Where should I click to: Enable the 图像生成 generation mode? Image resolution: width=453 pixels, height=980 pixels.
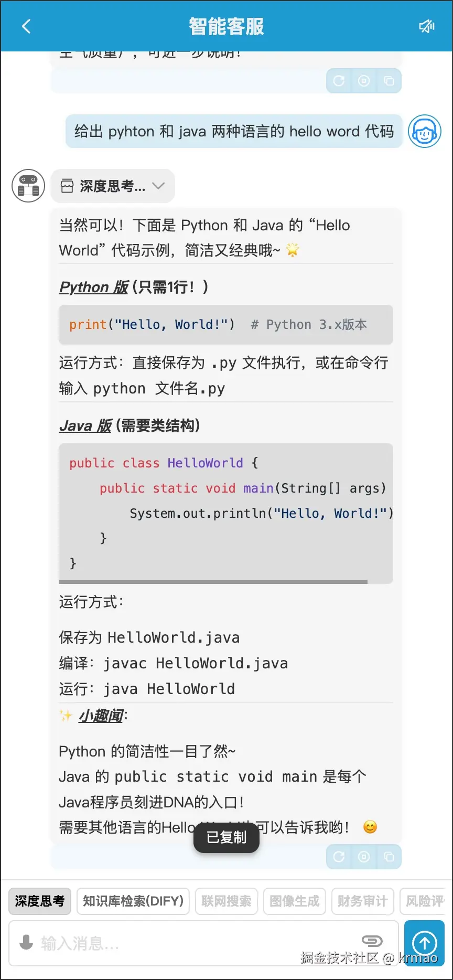pyautogui.click(x=294, y=901)
